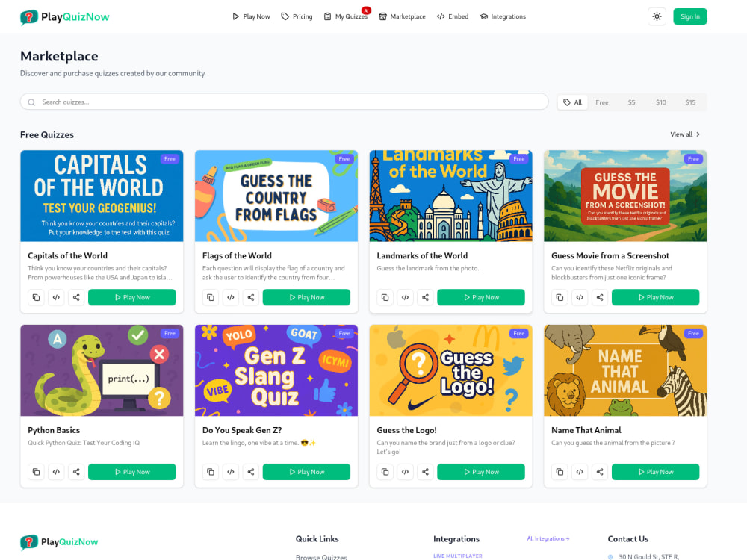Open the Capitals of the World thumbnail
747x560 pixels.
point(102,196)
